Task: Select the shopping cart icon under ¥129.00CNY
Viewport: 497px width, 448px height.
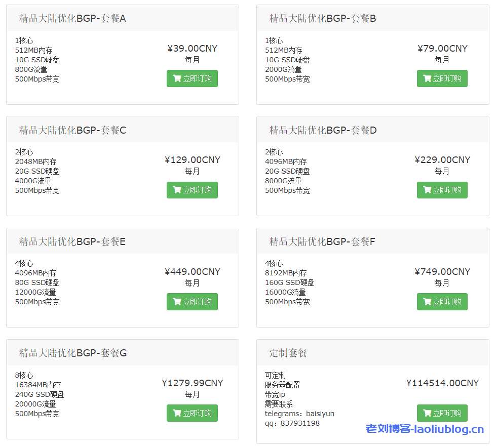Action: (177, 190)
